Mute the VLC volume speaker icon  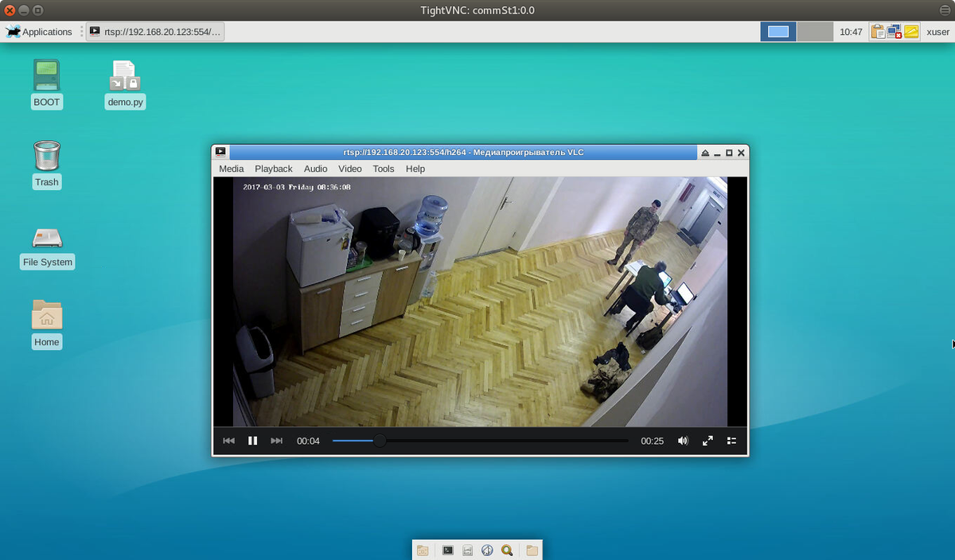point(683,441)
